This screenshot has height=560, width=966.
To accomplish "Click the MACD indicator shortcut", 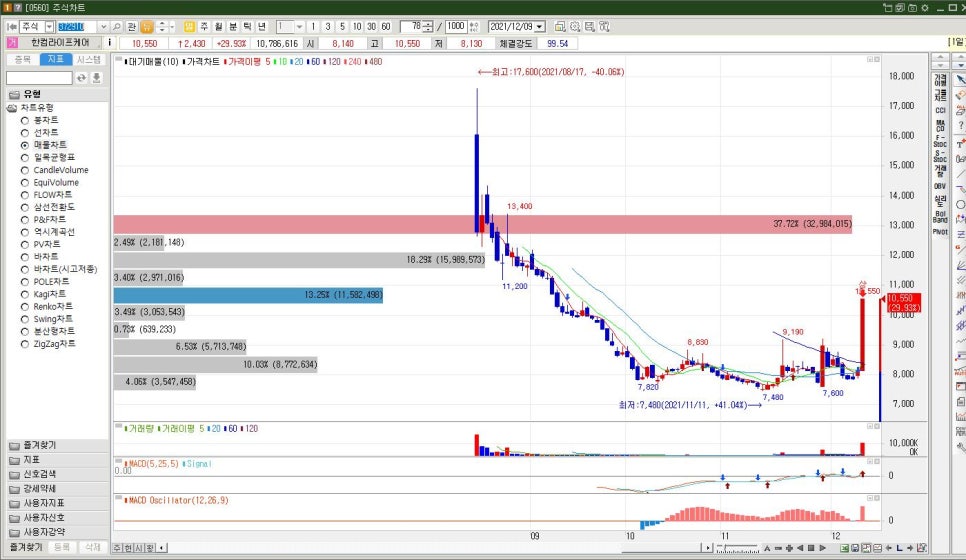I will [x=940, y=126].
